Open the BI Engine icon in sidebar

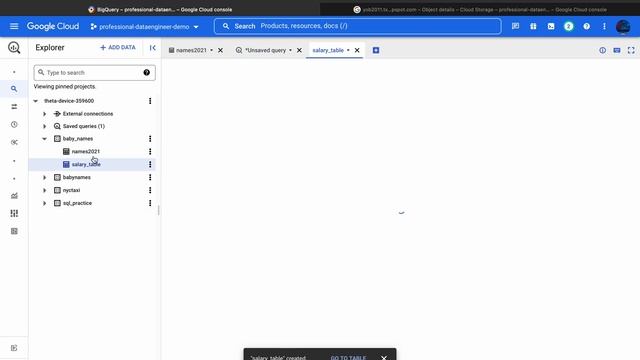(x=14, y=231)
